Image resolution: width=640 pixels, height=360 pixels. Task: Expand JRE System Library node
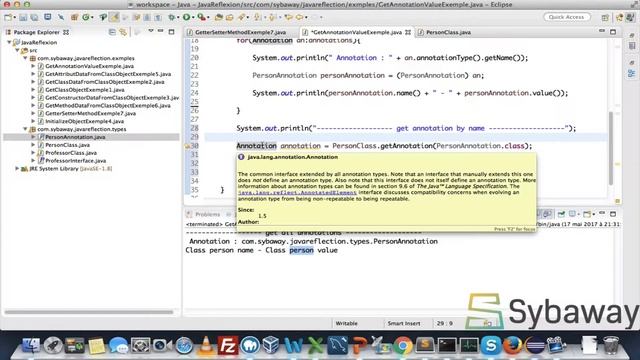point(17,168)
